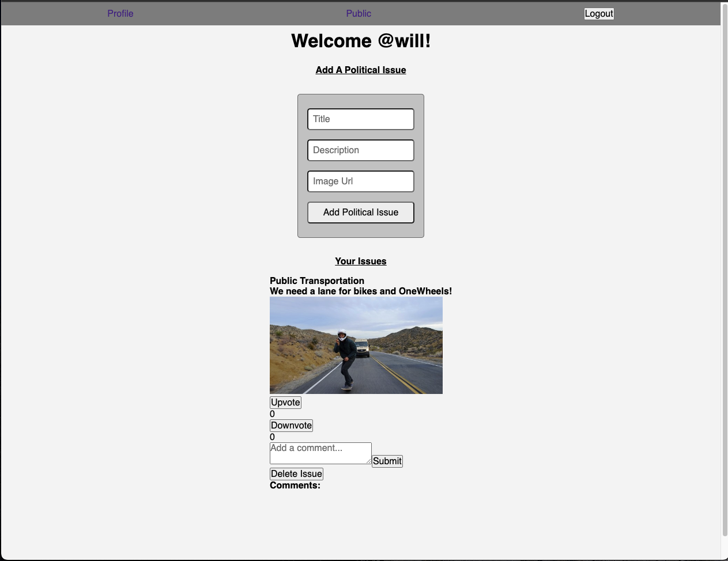Click the Add A Political Issue heading
The height and width of the screenshot is (561, 728).
point(360,70)
